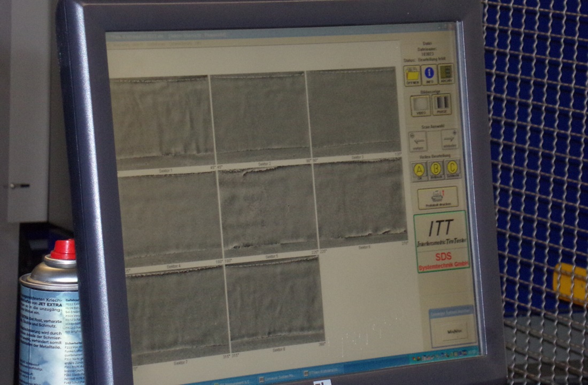Click the 'Sektor 5' label text
This screenshot has height=385, width=588.
tap(272, 257)
